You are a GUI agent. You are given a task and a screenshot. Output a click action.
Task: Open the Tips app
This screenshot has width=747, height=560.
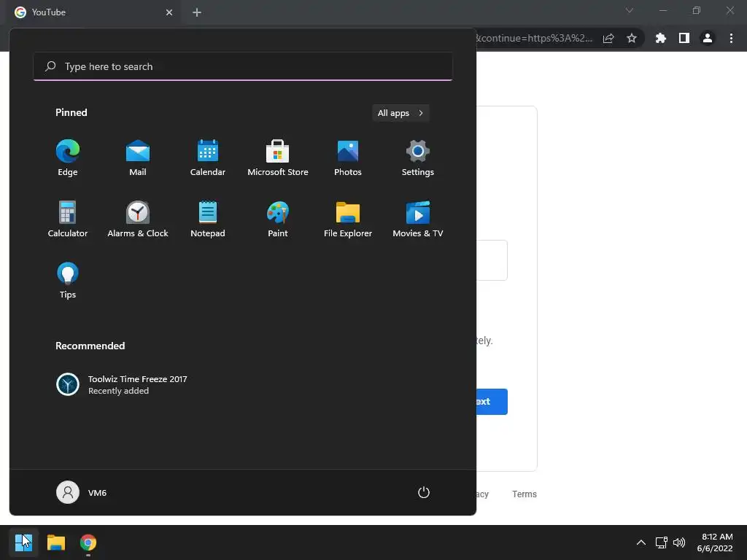click(x=68, y=281)
